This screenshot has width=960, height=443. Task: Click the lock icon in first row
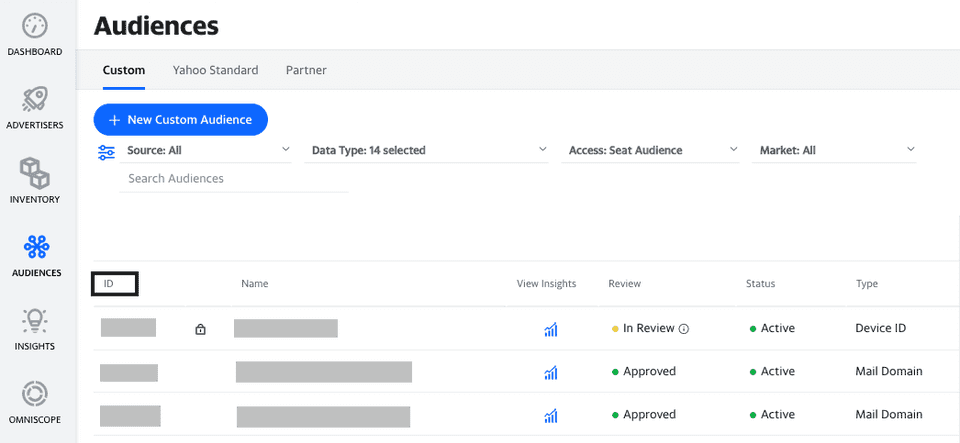pyautogui.click(x=200, y=330)
